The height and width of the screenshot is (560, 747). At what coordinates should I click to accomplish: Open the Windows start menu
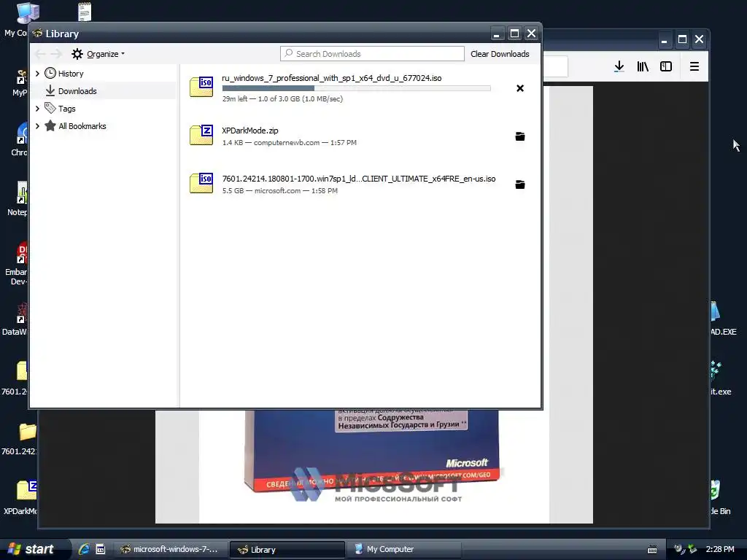32,549
